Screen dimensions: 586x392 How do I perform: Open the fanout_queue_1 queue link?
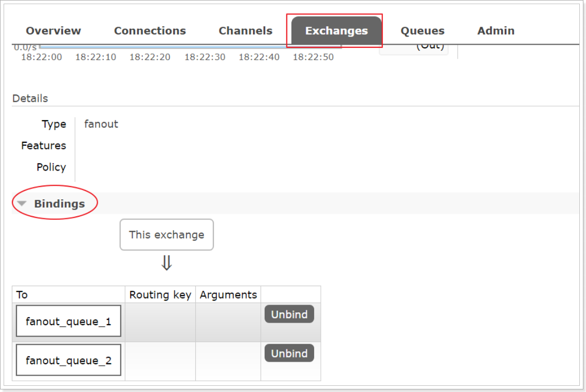tap(68, 322)
